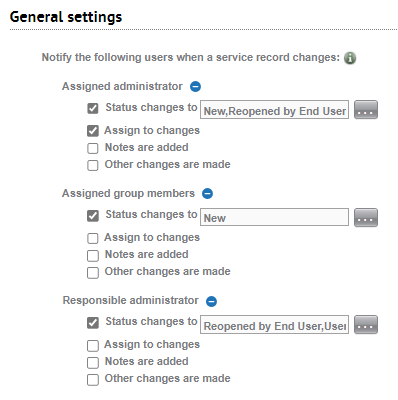The image size is (398, 400).
Task: Collapse the Assigned group members section
Action: pos(207,193)
